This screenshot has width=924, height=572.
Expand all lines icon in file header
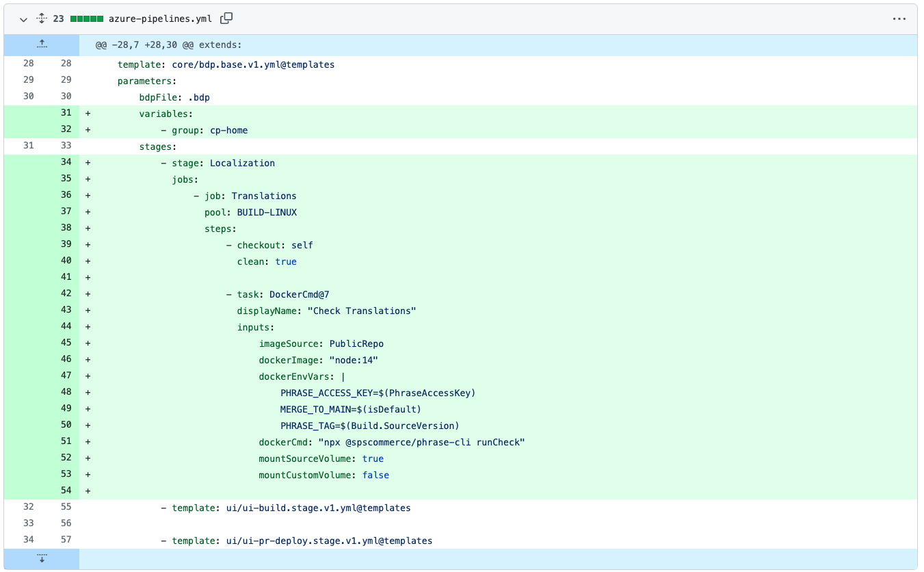coord(41,19)
